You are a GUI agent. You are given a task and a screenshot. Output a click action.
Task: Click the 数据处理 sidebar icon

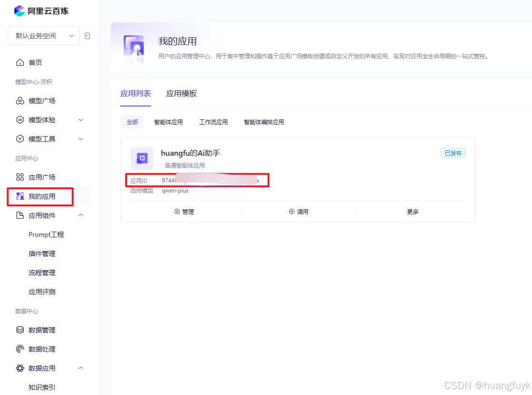coord(20,349)
